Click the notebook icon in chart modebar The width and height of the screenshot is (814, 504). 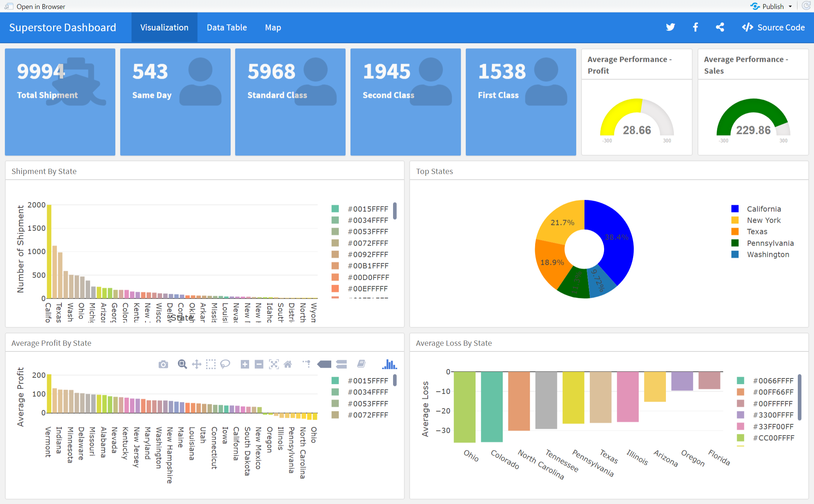coord(361,363)
